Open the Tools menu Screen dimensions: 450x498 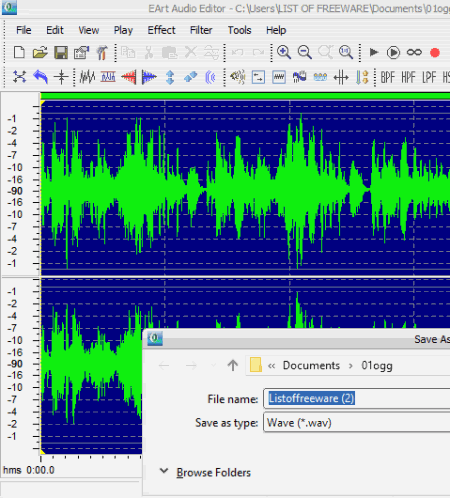(239, 30)
